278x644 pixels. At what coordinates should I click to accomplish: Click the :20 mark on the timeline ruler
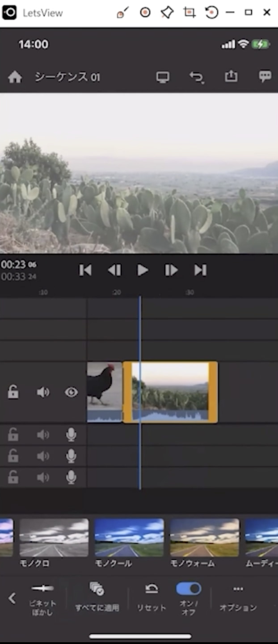point(116,293)
